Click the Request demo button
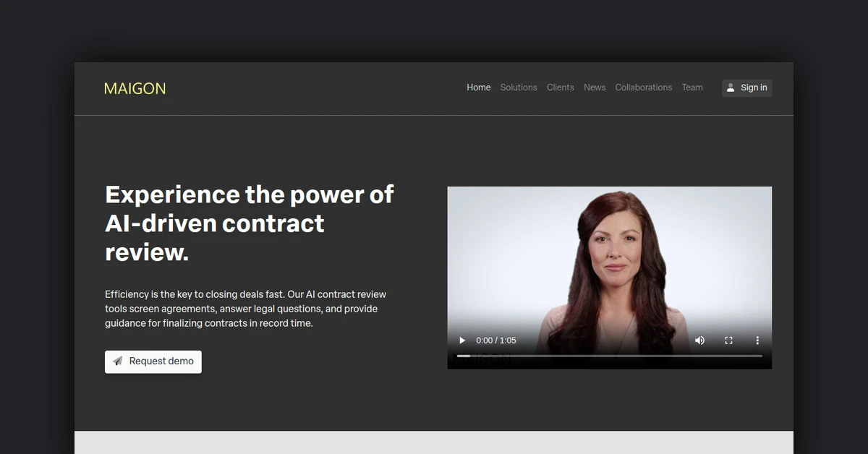This screenshot has width=868, height=454. (x=153, y=361)
